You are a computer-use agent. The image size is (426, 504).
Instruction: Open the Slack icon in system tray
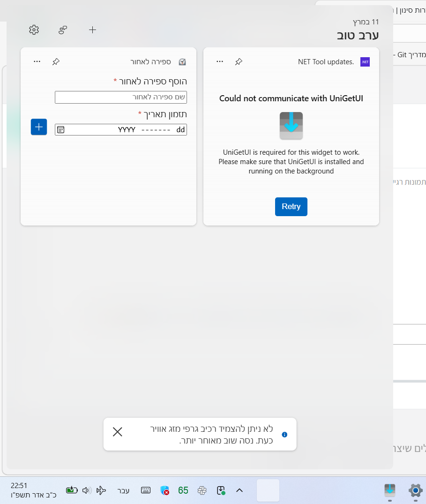pos(202,490)
